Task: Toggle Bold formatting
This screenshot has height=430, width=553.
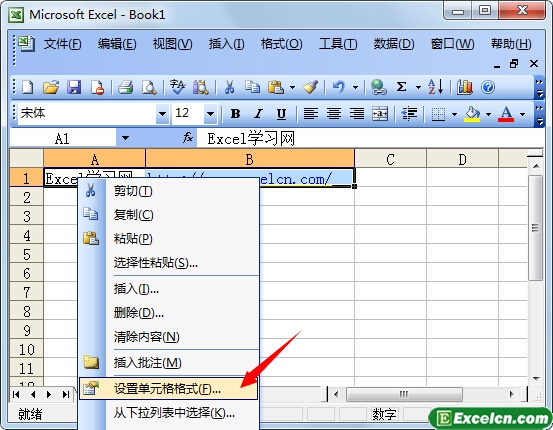Action: point(236,114)
